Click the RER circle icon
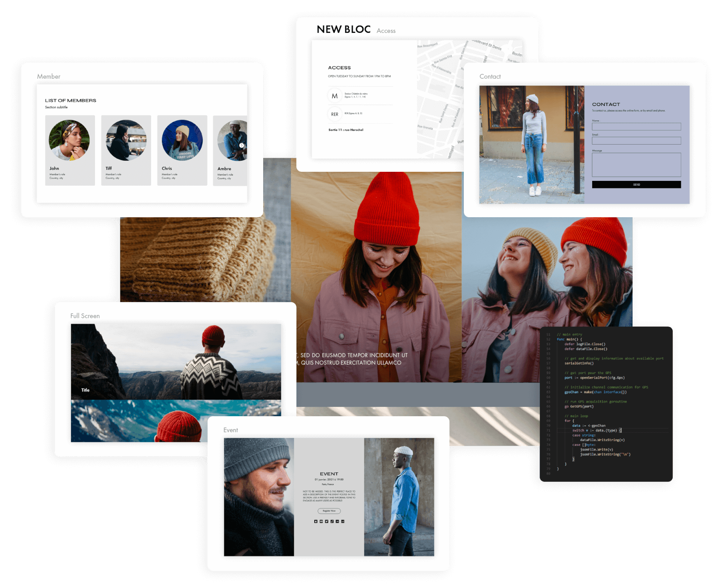727x588 pixels. pyautogui.click(x=335, y=114)
